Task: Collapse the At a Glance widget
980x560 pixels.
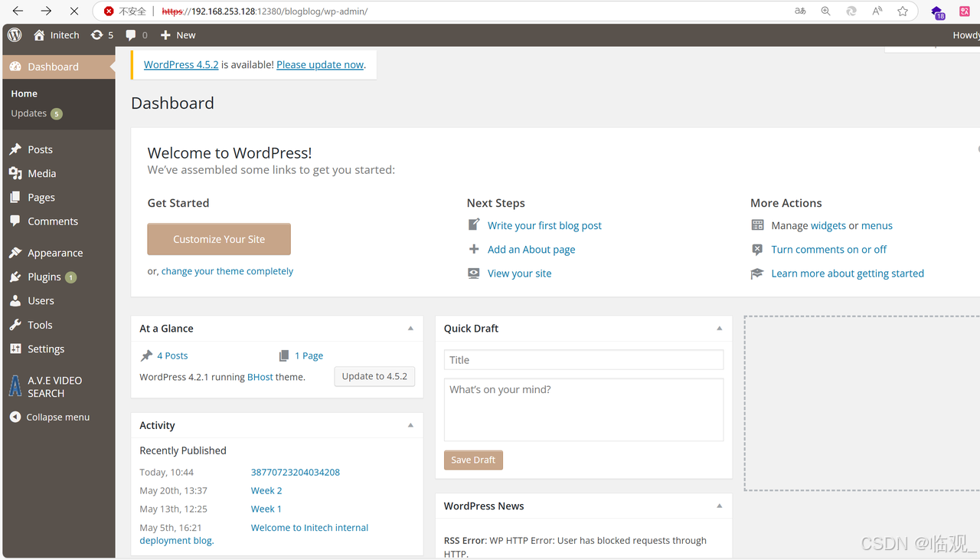Action: (410, 328)
